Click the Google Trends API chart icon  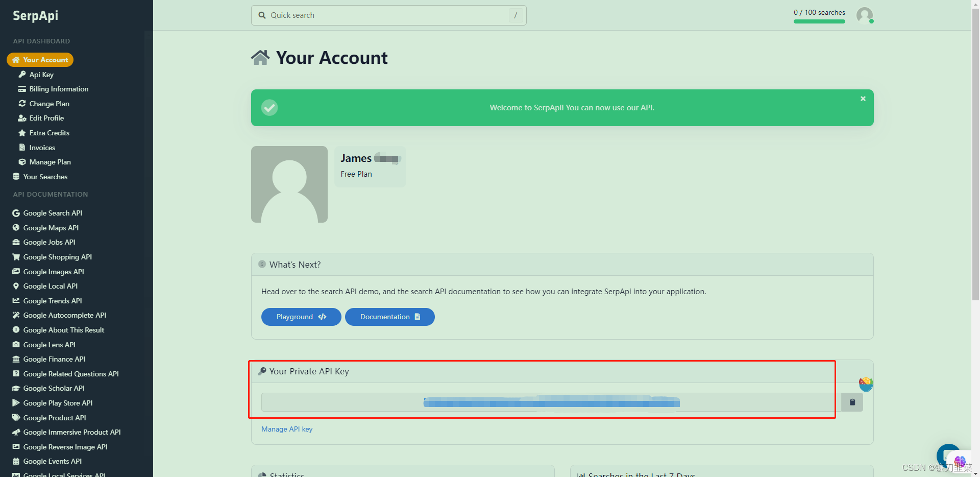16,301
